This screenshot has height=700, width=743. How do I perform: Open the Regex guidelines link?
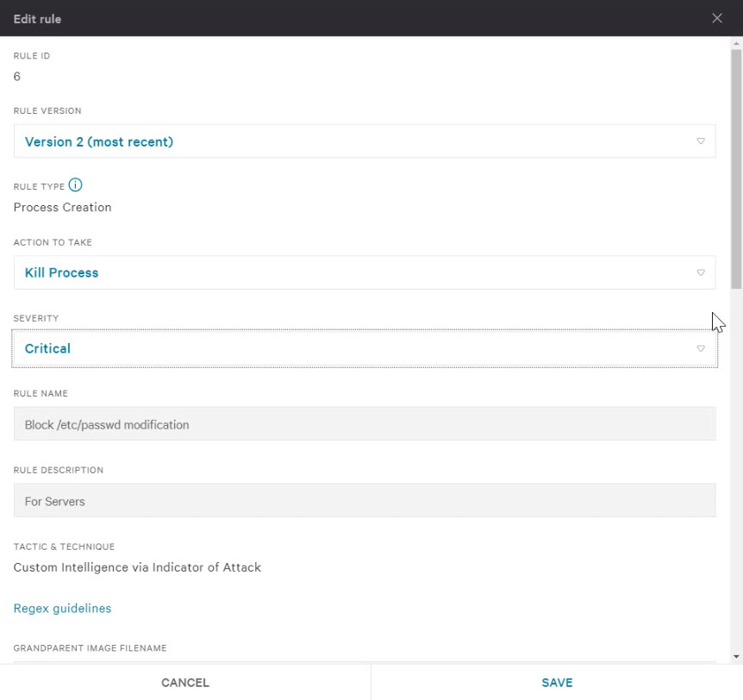click(62, 608)
